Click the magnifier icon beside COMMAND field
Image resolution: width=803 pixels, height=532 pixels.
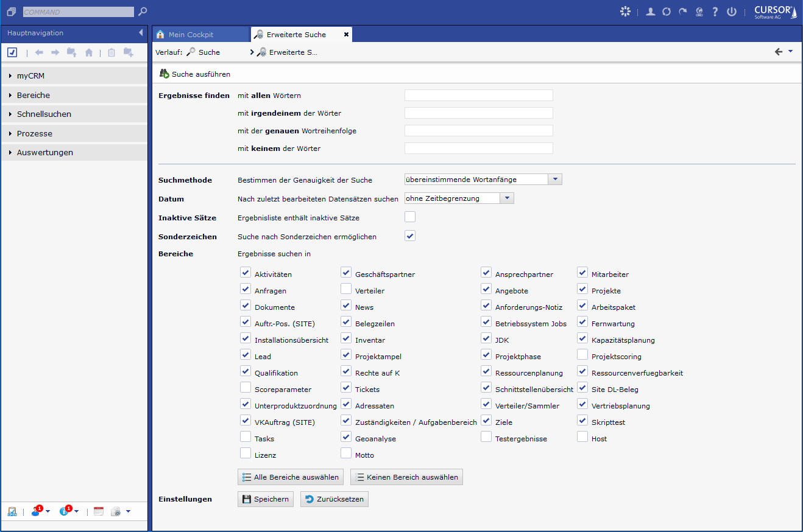coord(143,12)
